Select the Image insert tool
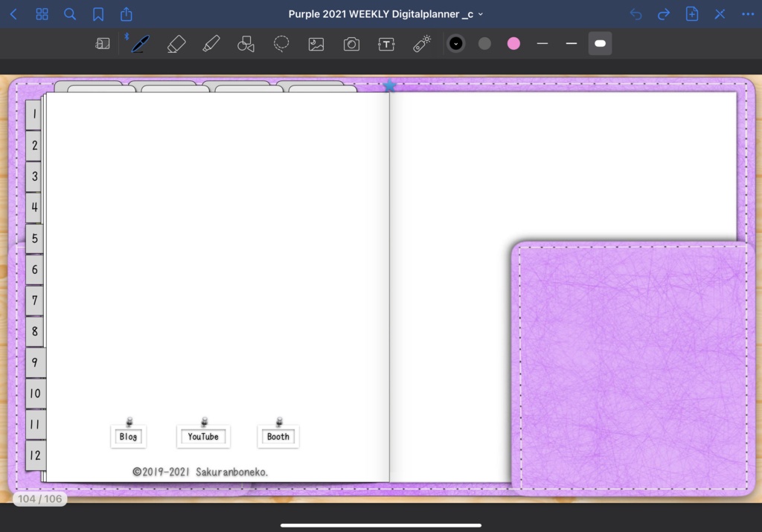762x532 pixels. point(316,44)
